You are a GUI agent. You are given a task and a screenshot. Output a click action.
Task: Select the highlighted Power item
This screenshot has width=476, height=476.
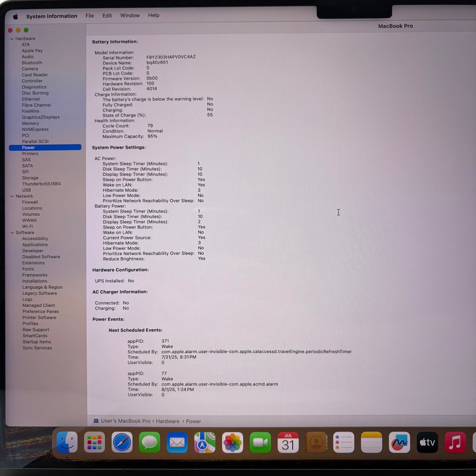pyautogui.click(x=45, y=148)
